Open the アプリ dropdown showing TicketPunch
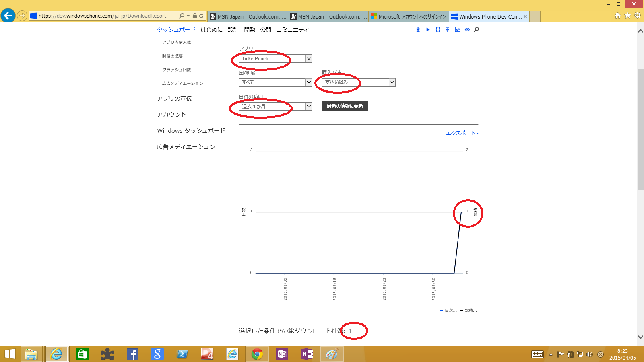This screenshot has height=362, width=644. tap(275, 59)
